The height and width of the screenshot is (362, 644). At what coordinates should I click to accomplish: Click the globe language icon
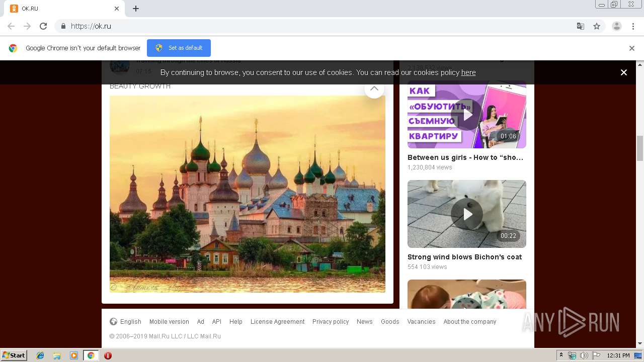(114, 322)
